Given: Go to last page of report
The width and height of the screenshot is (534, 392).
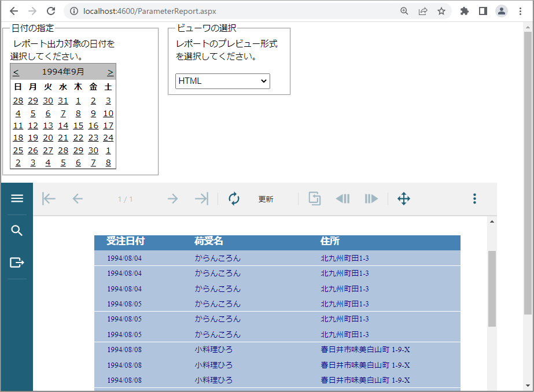Looking at the screenshot, I should click(x=201, y=199).
